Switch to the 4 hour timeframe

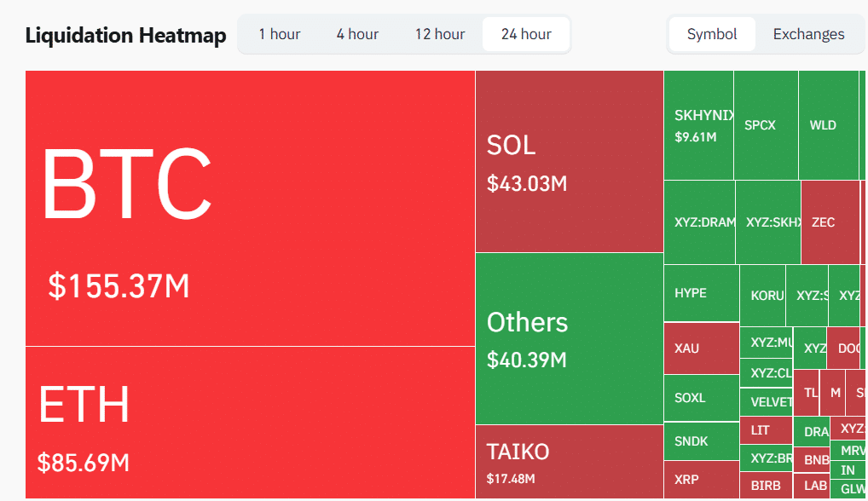[x=357, y=34]
